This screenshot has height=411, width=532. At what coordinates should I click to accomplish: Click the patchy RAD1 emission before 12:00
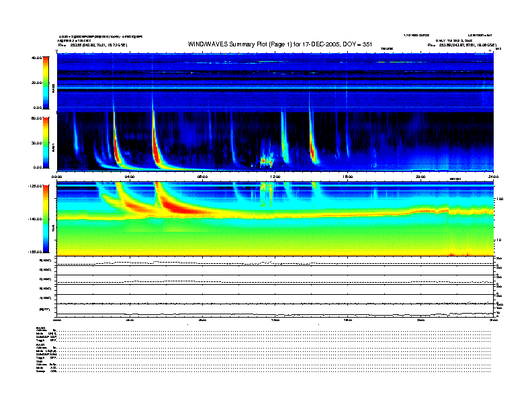click(x=267, y=160)
